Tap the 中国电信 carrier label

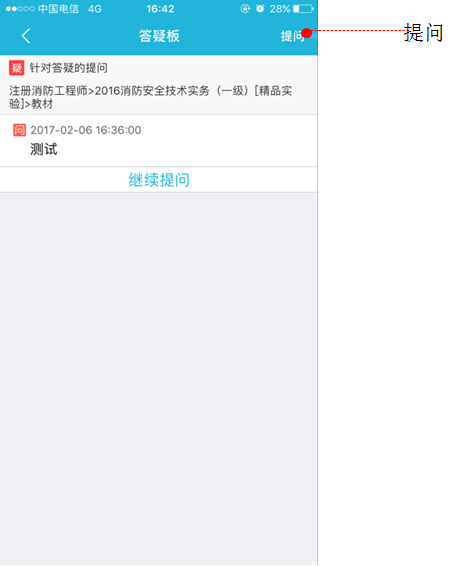58,9
